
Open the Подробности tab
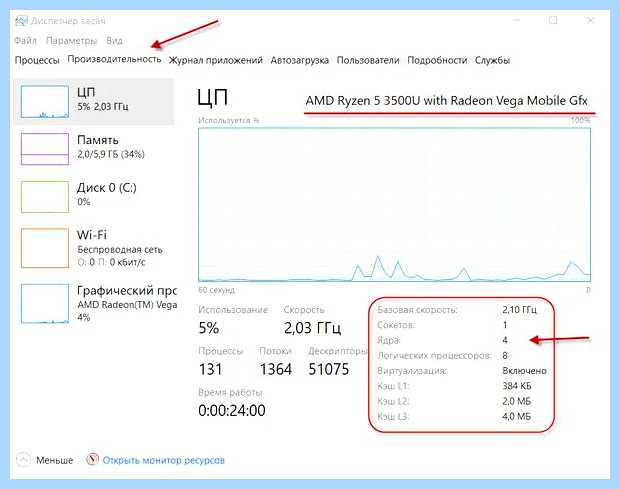437,60
